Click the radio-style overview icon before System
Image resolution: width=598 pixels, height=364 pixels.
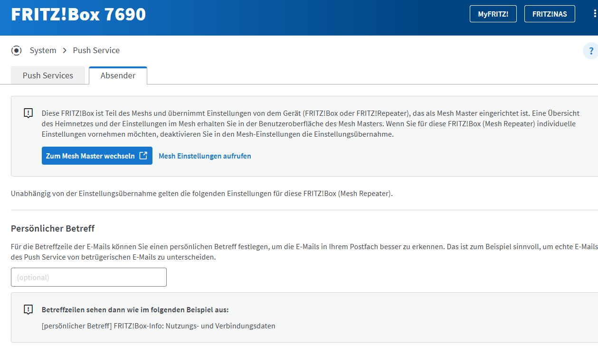pyautogui.click(x=17, y=50)
